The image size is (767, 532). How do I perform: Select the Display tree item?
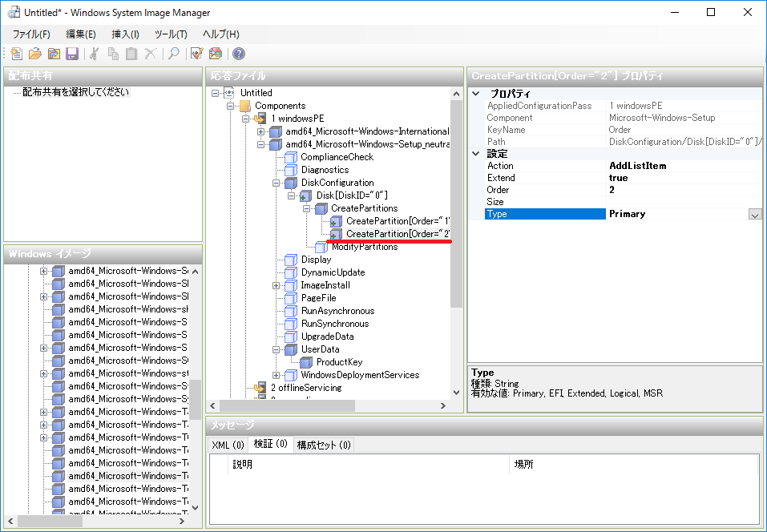click(316, 260)
